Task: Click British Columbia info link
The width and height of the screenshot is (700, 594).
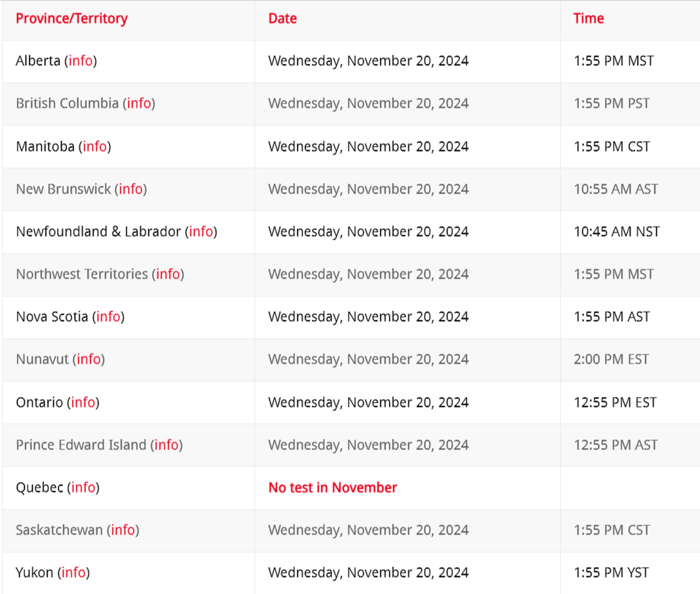Action: click(x=139, y=103)
